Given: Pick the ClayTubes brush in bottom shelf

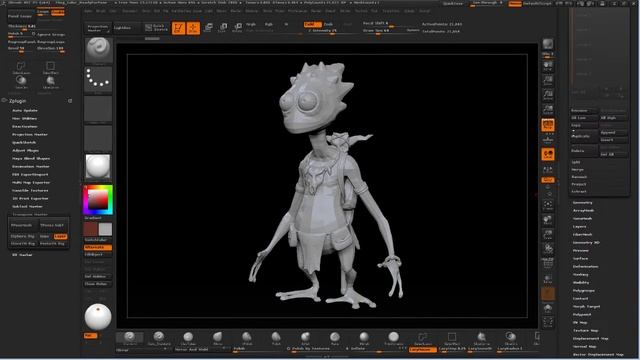Looking at the screenshot, I should pos(188,338).
